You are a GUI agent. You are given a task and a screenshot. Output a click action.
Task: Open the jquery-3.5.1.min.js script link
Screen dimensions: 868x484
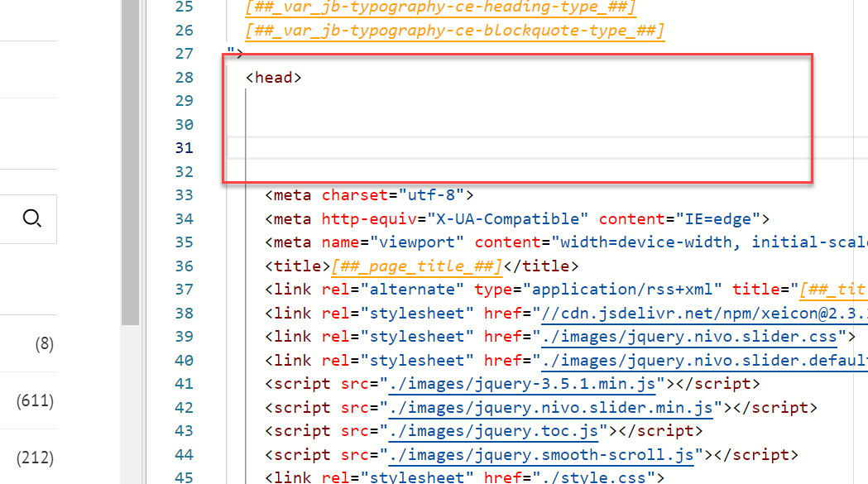522,384
